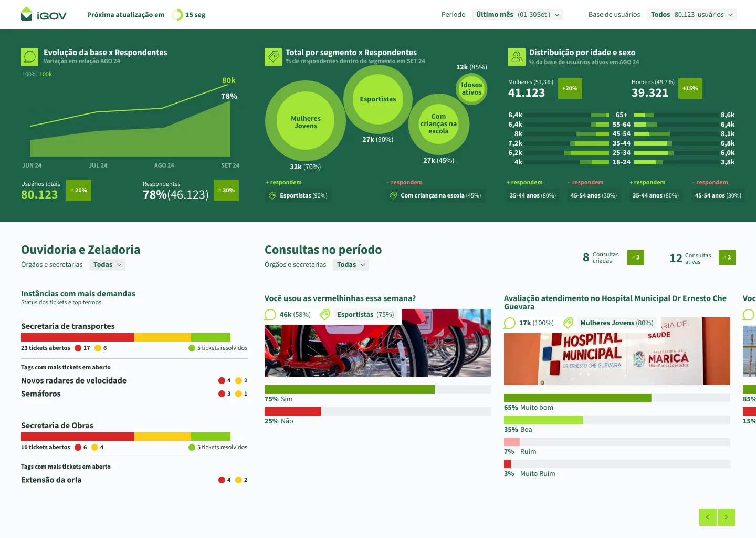Expand Consultas Órgãos e secretarias Todas dropdown
The image size is (756, 538).
(351, 265)
